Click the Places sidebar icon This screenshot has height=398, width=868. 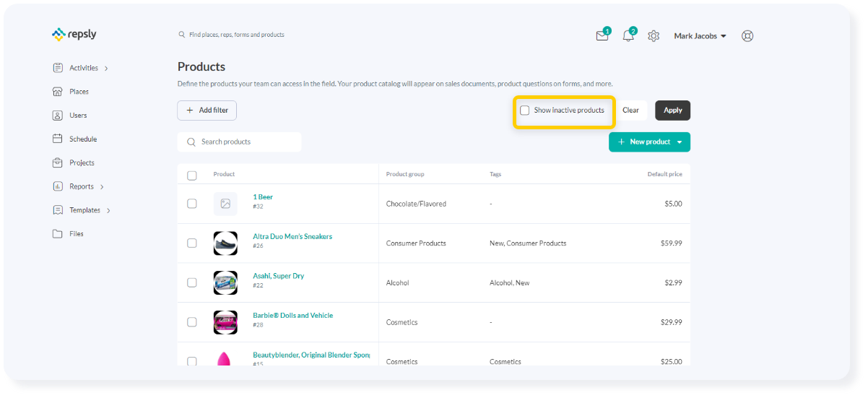click(x=58, y=92)
